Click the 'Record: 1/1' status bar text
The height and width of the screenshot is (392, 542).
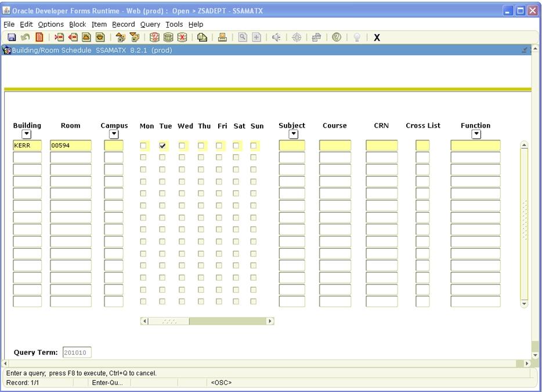click(x=23, y=383)
